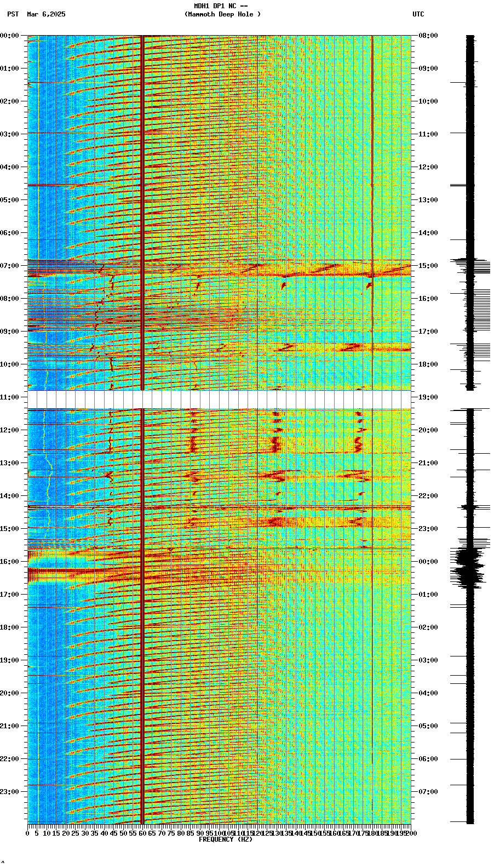Click the 00:00 label on UTC axis

428,562
